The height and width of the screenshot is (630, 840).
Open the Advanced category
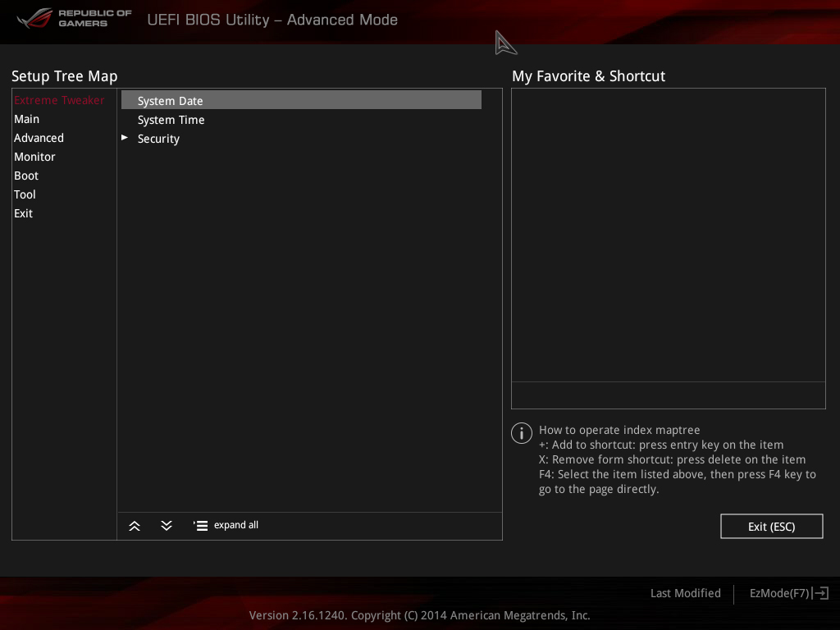coord(39,138)
